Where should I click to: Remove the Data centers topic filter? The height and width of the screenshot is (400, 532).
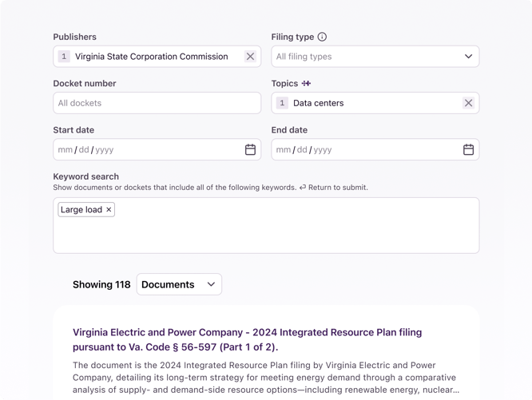[468, 103]
